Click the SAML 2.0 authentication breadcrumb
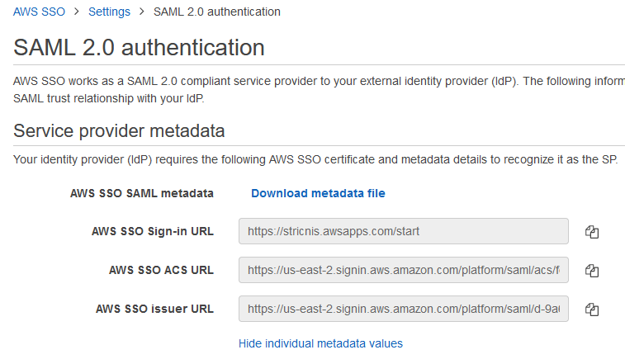This screenshot has height=364, width=625. coord(217,12)
